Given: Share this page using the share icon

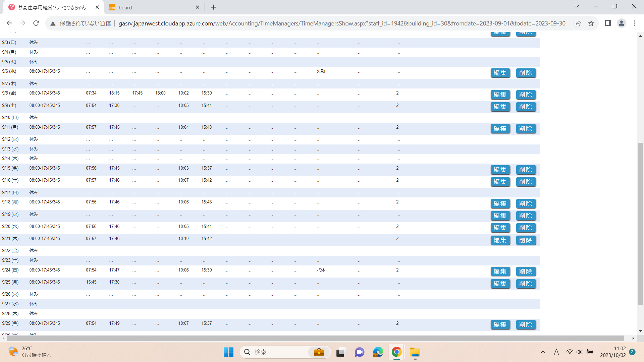Looking at the screenshot, I should pyautogui.click(x=578, y=23).
